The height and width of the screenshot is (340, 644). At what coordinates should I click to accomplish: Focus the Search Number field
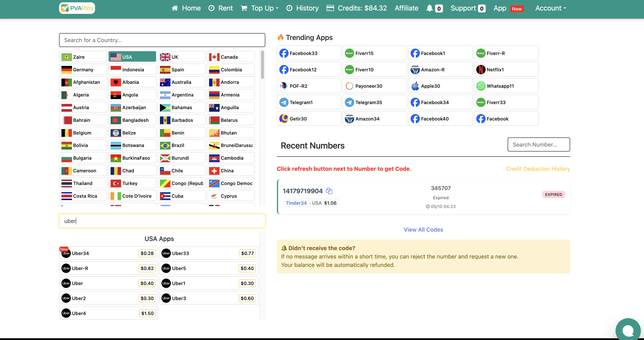click(x=539, y=145)
